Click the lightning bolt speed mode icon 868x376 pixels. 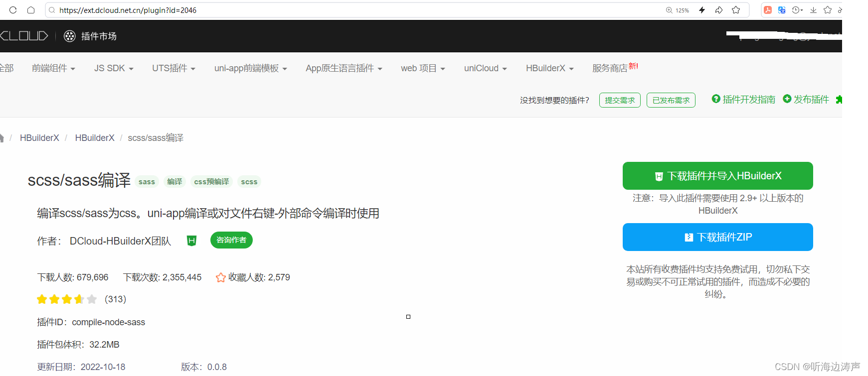click(702, 10)
